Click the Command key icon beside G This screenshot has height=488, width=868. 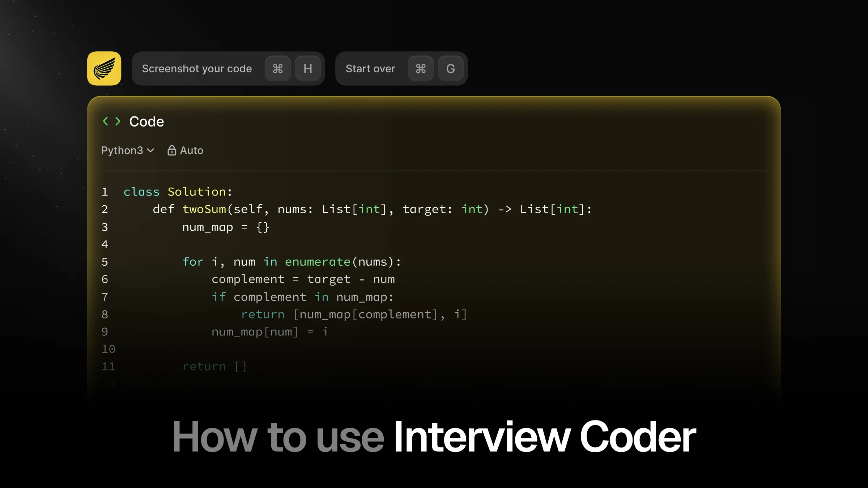tap(421, 69)
